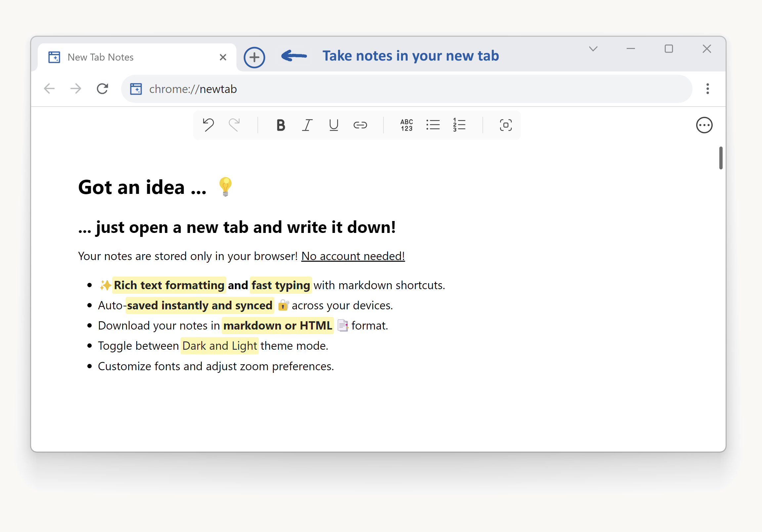
Task: Follow the No account needed link
Action: pos(353,256)
